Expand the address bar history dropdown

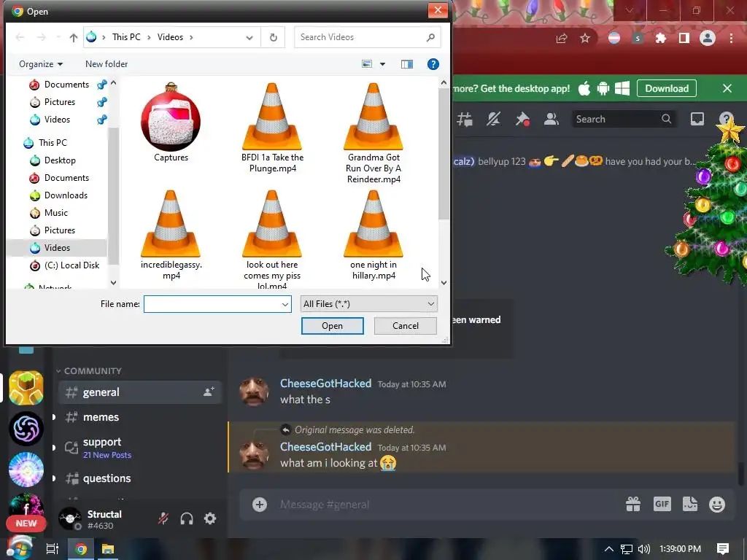[249, 37]
